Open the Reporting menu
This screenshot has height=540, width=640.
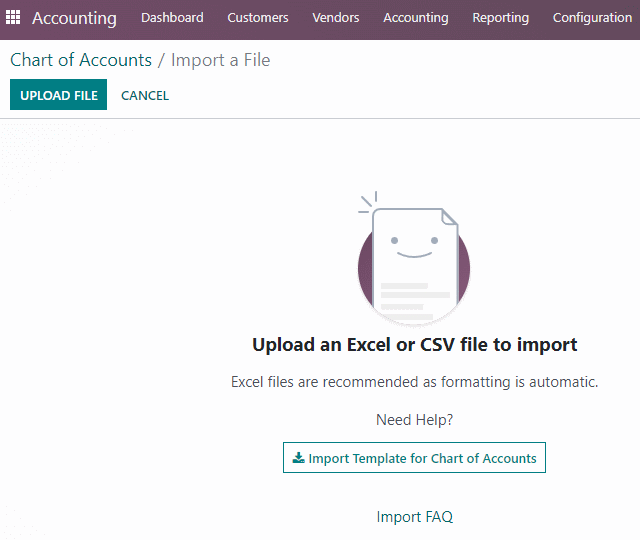pos(500,18)
